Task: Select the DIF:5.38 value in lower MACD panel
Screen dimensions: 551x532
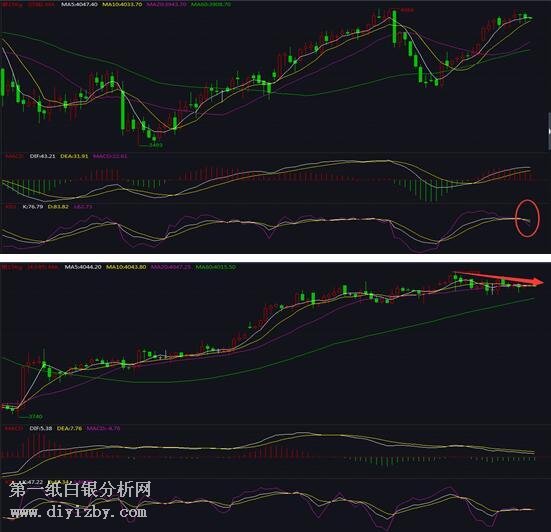Action: [x=41, y=428]
